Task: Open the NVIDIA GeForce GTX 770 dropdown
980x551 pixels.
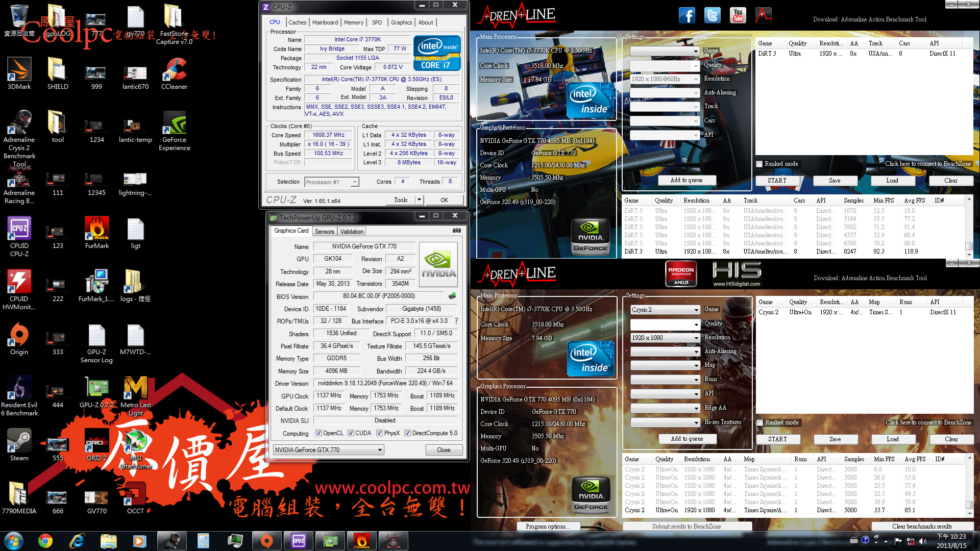Action: tap(380, 450)
